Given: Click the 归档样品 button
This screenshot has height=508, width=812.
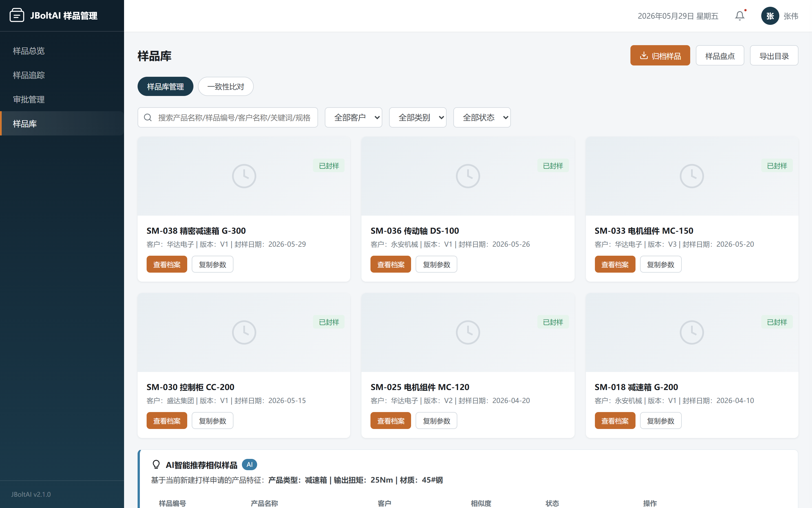Looking at the screenshot, I should 660,55.
